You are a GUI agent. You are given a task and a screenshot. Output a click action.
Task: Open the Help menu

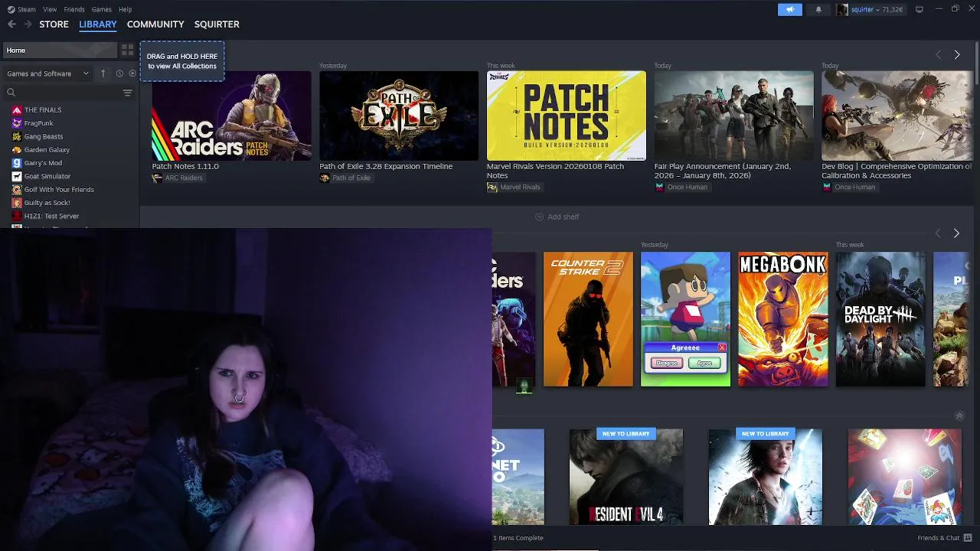tap(125, 9)
